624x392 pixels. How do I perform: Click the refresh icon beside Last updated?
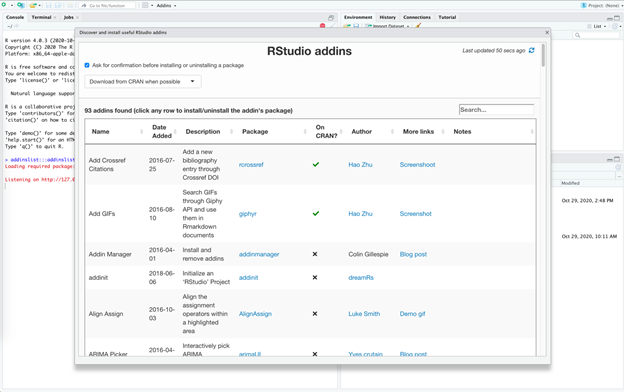coord(531,51)
